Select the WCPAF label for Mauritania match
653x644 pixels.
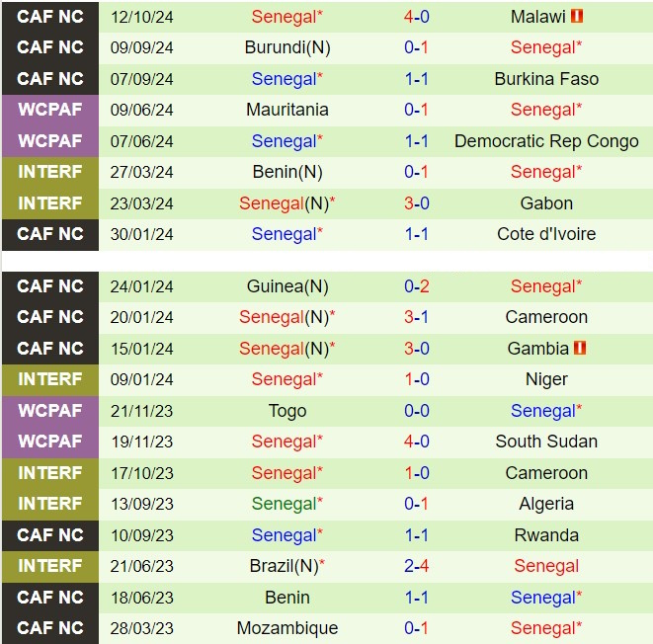pos(50,110)
